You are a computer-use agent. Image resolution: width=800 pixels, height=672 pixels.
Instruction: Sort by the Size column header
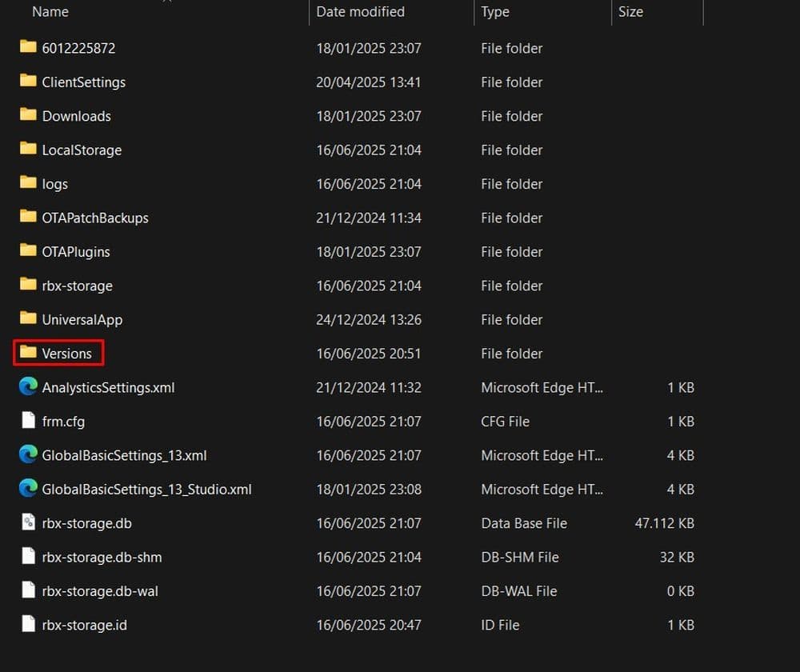coord(630,12)
